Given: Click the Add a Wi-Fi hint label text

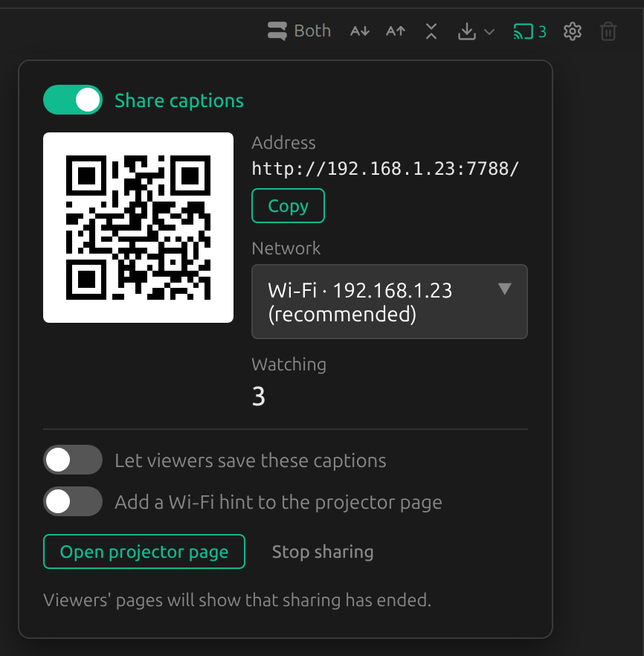Looking at the screenshot, I should tap(279, 502).
